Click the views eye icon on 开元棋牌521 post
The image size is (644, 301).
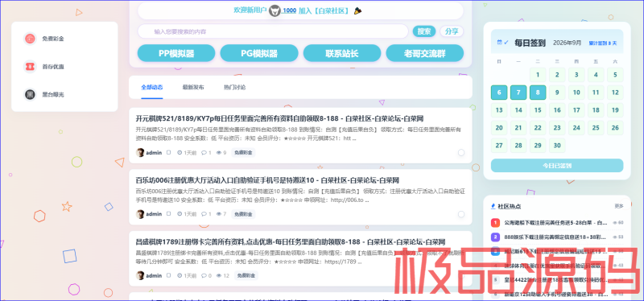(219, 153)
